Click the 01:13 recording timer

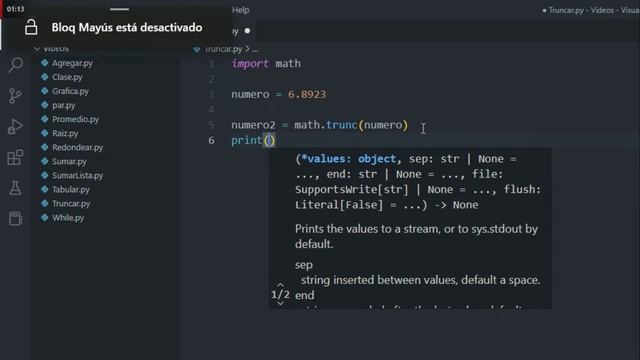tap(16, 9)
